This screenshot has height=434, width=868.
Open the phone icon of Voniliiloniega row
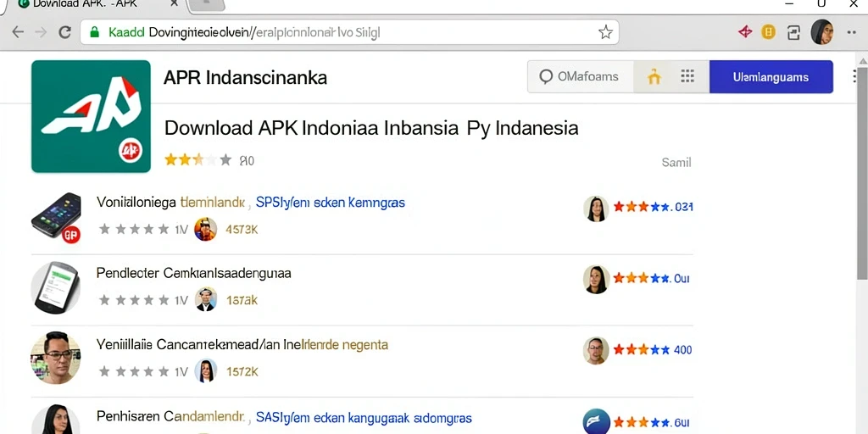coord(56,218)
